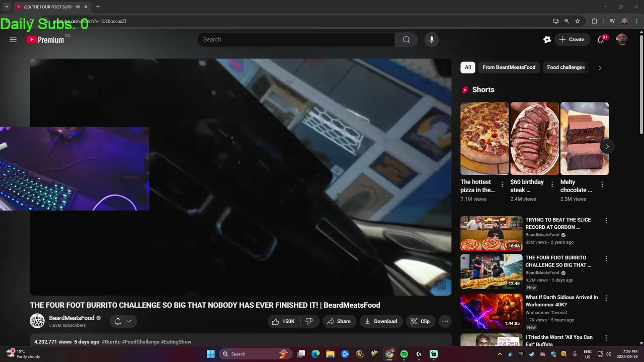Open Logitech G HUB on taskbar
This screenshot has height=362, width=644.
(x=419, y=354)
